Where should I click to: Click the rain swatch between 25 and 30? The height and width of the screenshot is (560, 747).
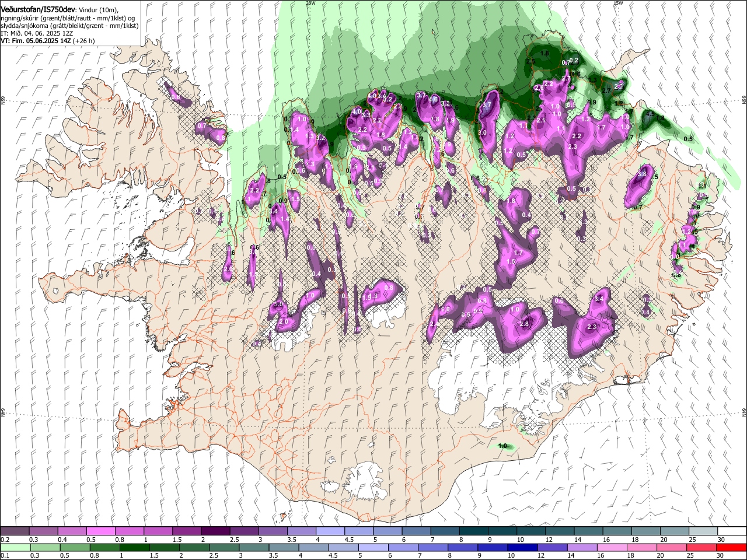(x=701, y=547)
